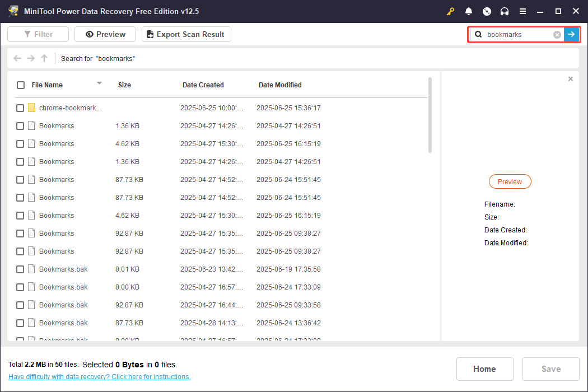Open the headphones support icon

505,11
